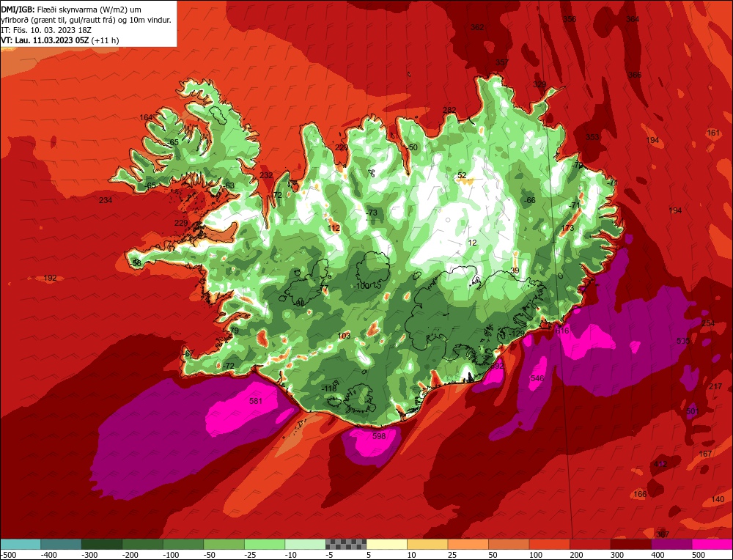733x560 pixels.
Task: Click the flux value 229 in Breiðafjörður bay
Action: [x=181, y=223]
